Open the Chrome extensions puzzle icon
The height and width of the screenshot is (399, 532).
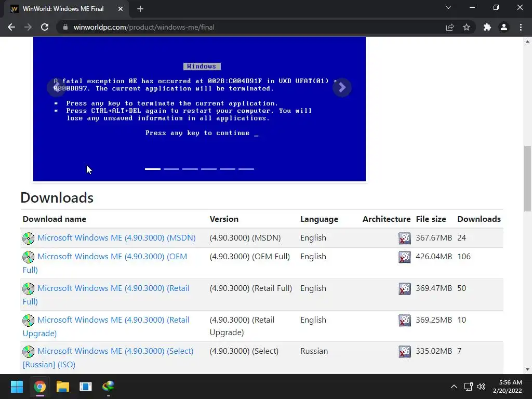[487, 27]
